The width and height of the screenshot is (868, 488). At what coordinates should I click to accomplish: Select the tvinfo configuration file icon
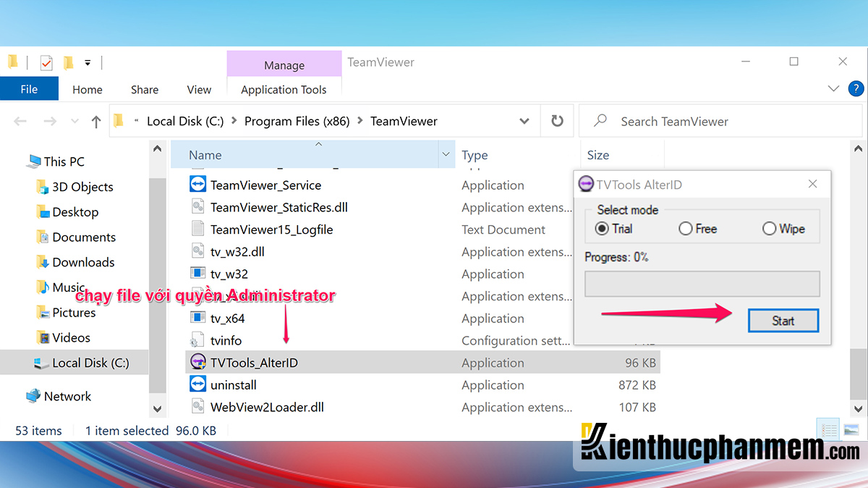[197, 340]
